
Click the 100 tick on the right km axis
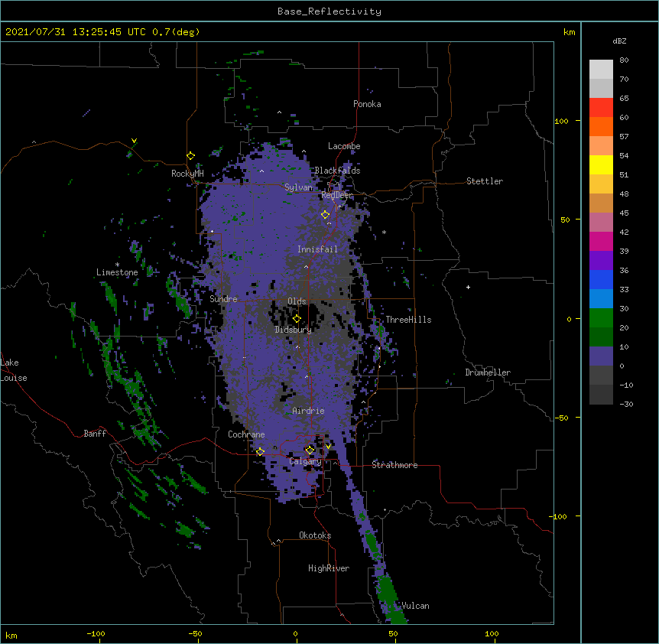tap(561, 121)
